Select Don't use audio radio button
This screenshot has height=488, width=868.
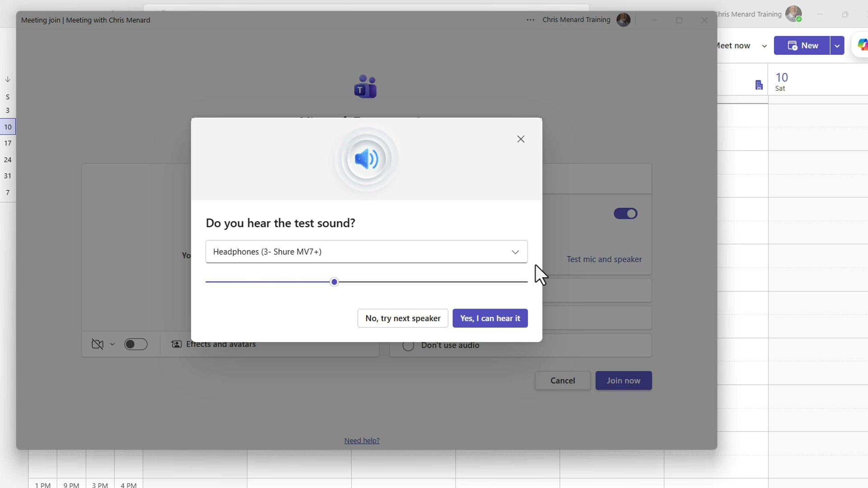[x=408, y=346]
